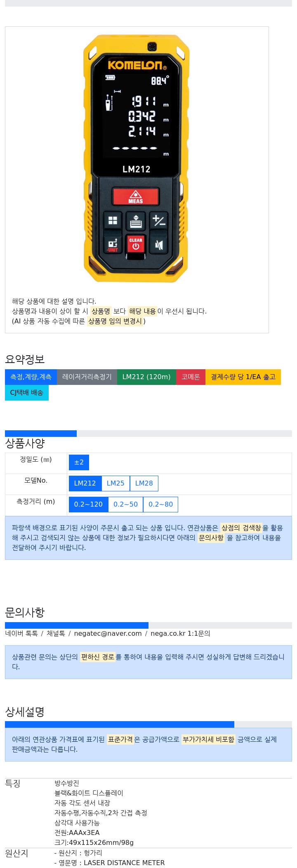Select the LM28 model option

(144, 484)
